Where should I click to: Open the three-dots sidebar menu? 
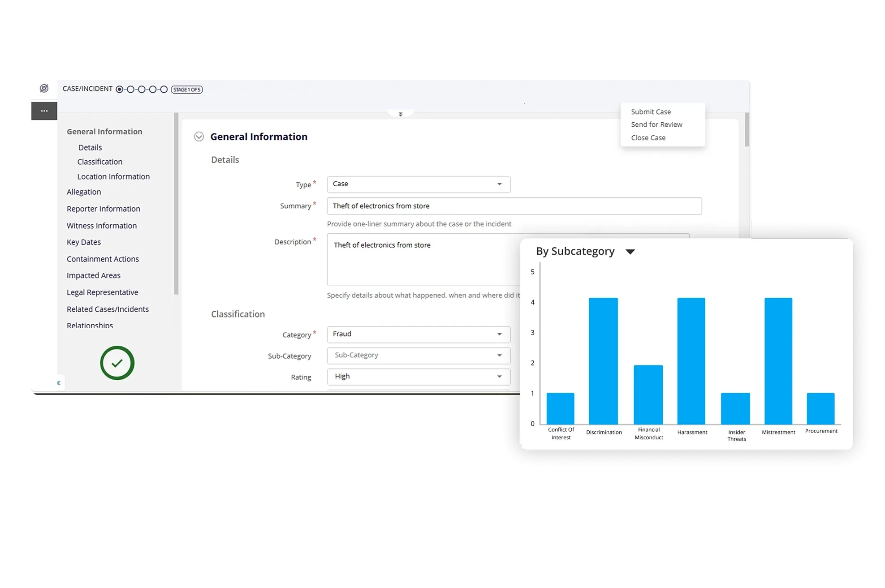pos(44,111)
